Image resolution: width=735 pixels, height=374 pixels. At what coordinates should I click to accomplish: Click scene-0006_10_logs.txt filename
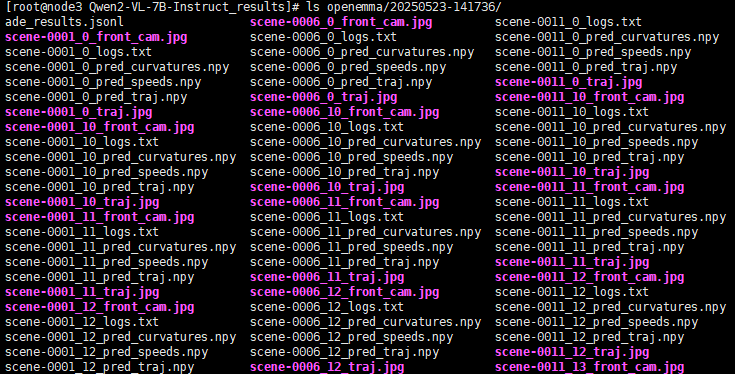click(x=327, y=127)
